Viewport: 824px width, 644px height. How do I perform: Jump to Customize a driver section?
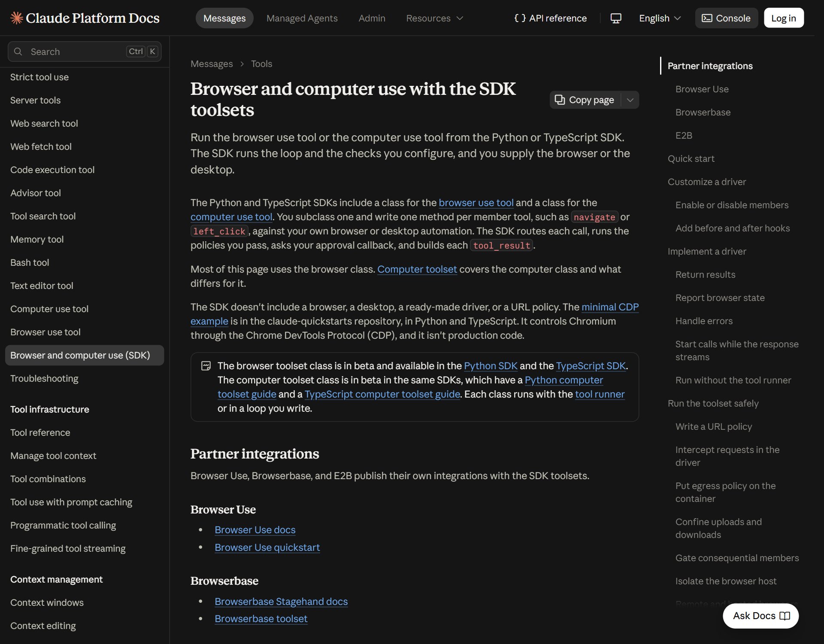[707, 182]
